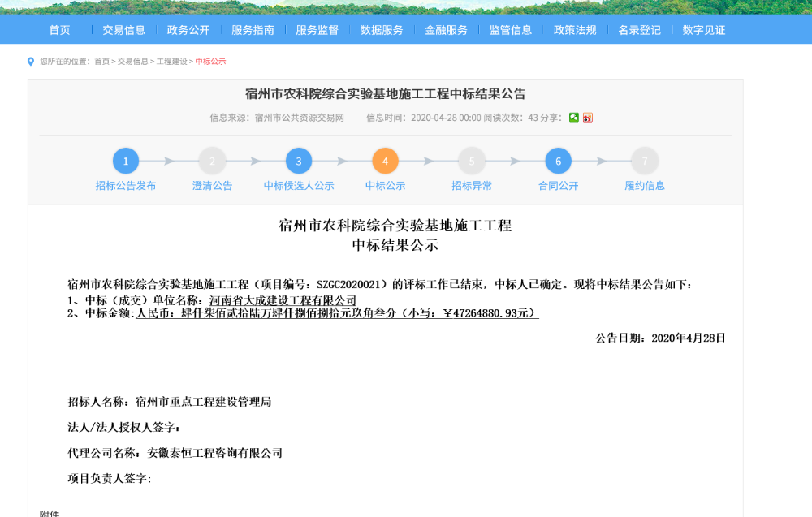Open 首页 in the navigation bar
This screenshot has height=517, width=812.
point(59,30)
